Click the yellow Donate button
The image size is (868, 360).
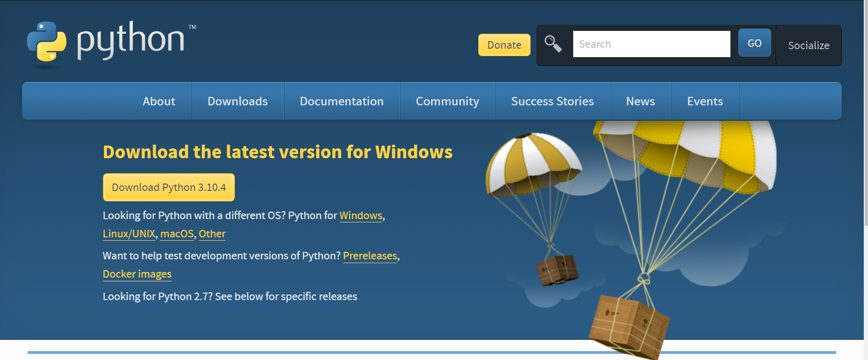pos(504,45)
